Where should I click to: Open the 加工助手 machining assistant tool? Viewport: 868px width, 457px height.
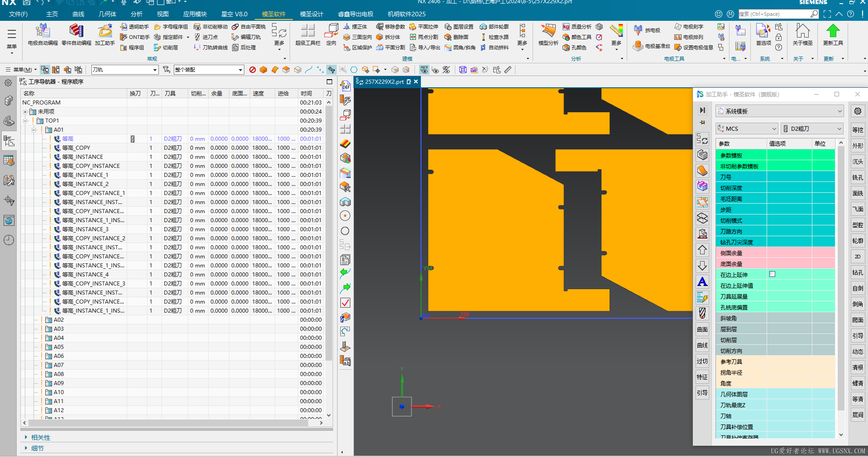click(105, 35)
